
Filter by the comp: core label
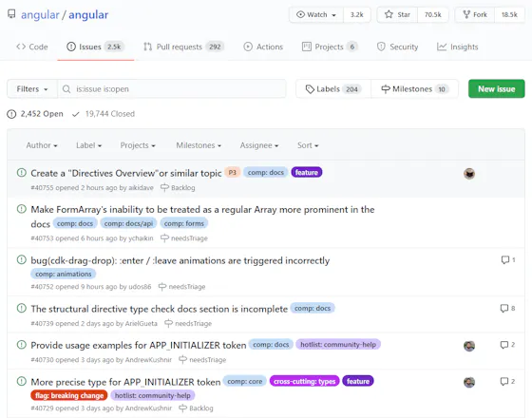(245, 381)
